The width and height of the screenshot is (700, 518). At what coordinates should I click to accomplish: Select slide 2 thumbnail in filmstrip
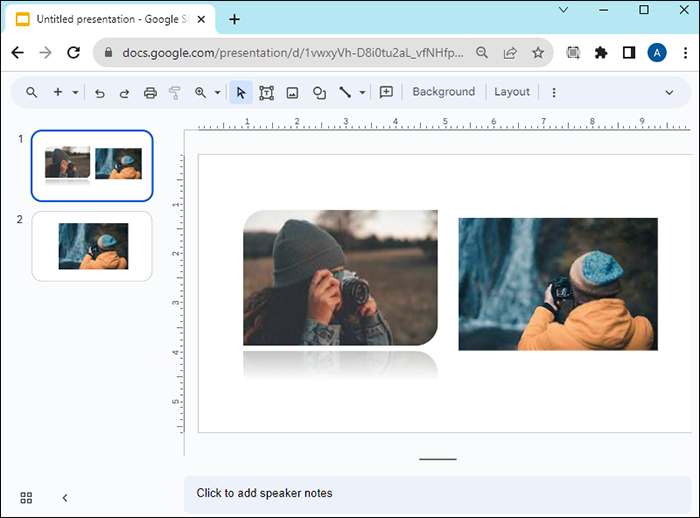[x=92, y=246]
